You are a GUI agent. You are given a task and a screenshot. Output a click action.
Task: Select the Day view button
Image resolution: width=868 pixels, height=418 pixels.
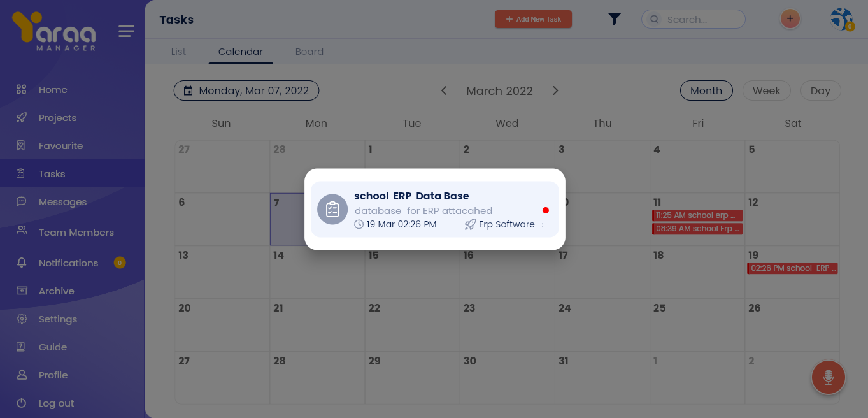pos(820,90)
